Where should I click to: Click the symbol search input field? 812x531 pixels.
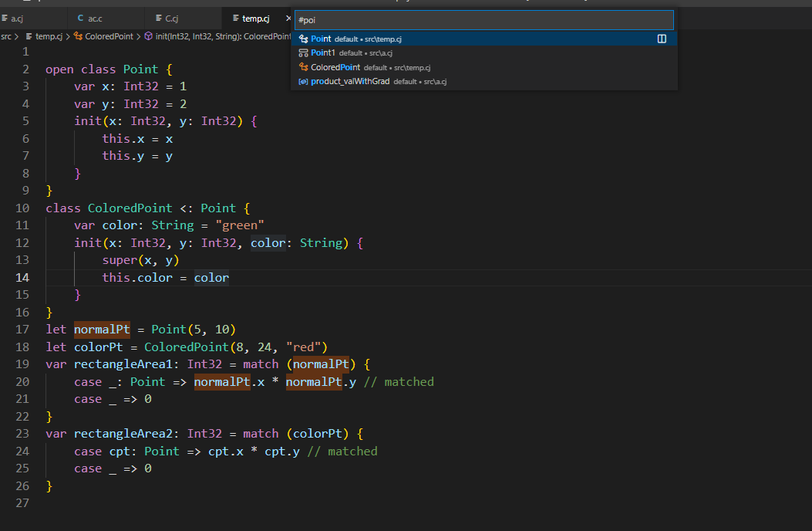[484, 19]
